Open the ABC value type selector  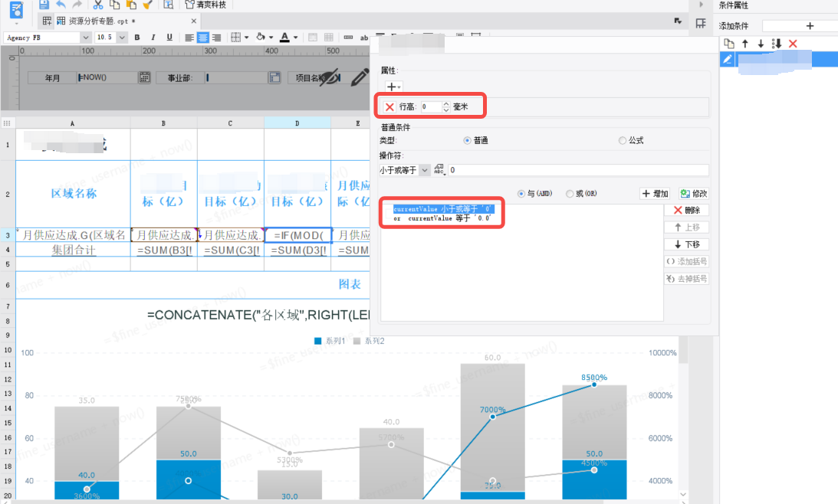coord(439,170)
